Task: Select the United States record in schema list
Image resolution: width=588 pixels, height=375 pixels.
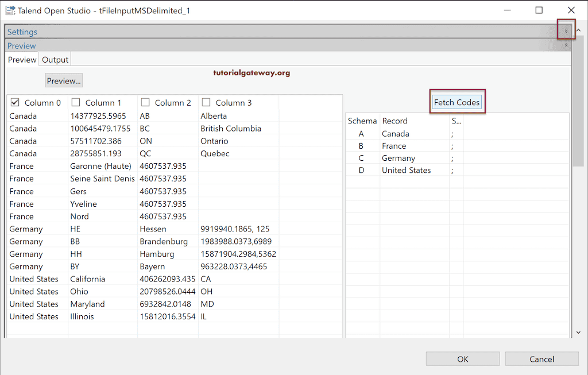Action: 406,170
